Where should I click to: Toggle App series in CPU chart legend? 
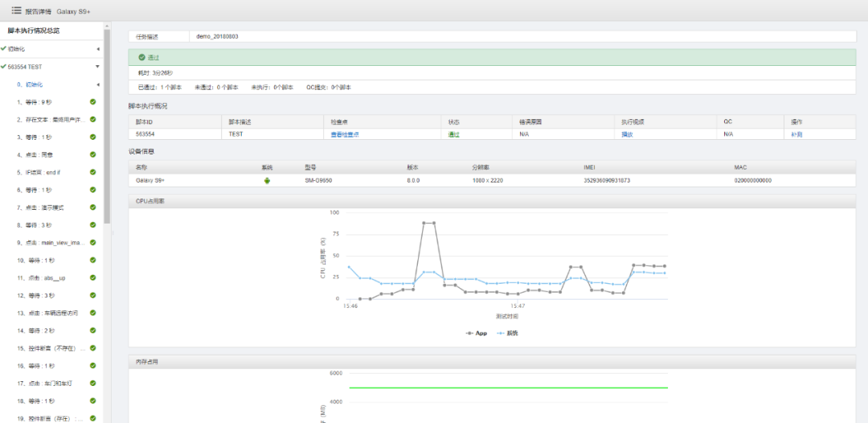[476, 333]
